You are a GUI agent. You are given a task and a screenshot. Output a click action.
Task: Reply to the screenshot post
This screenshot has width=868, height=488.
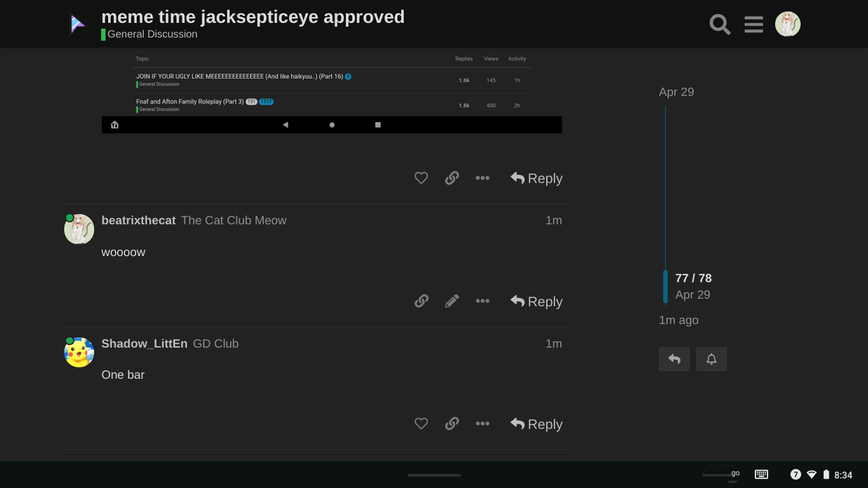point(536,179)
